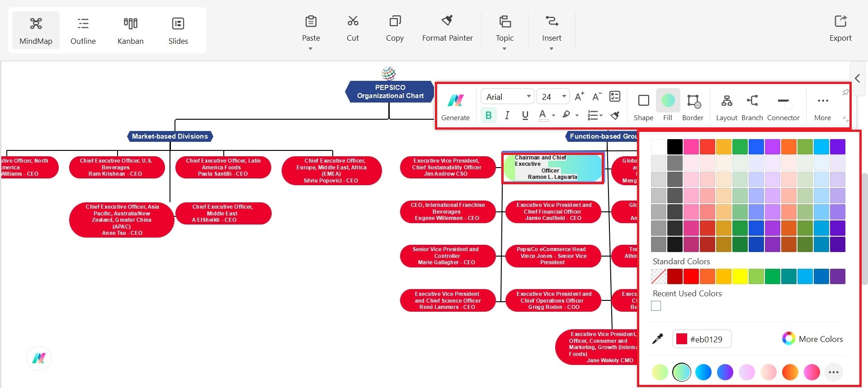Open the Connector options
Screen dimensions: 868x388
[783, 107]
